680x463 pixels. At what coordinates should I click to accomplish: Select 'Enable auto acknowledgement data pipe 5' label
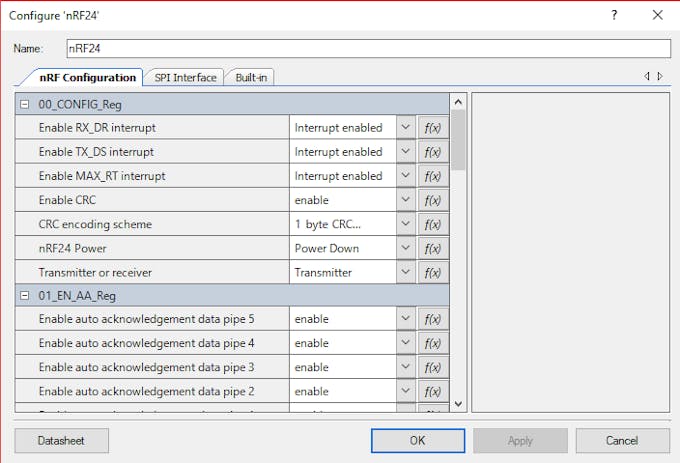(x=147, y=319)
